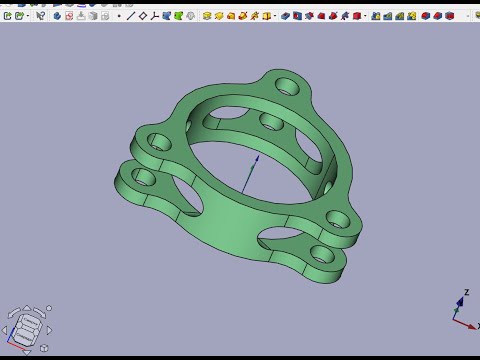Open the subtractive primitives dropdown arrow
This screenshot has height=360, width=480.
pyautogui.click(x=365, y=16)
